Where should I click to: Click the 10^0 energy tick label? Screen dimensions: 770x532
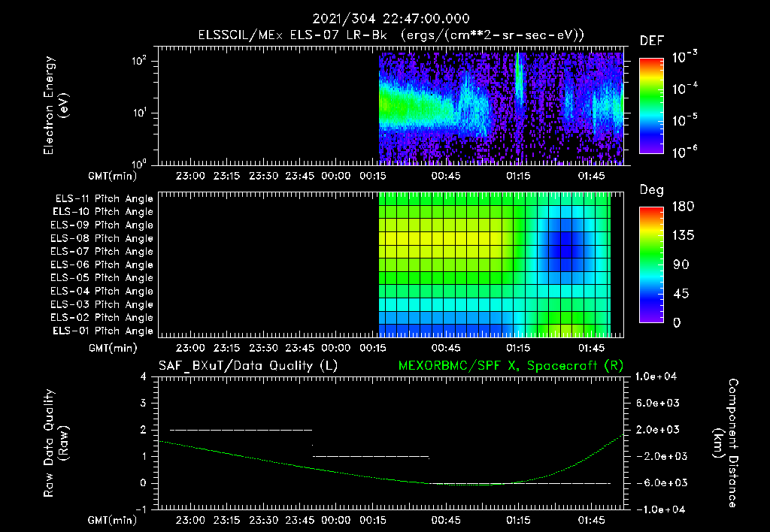click(x=139, y=163)
